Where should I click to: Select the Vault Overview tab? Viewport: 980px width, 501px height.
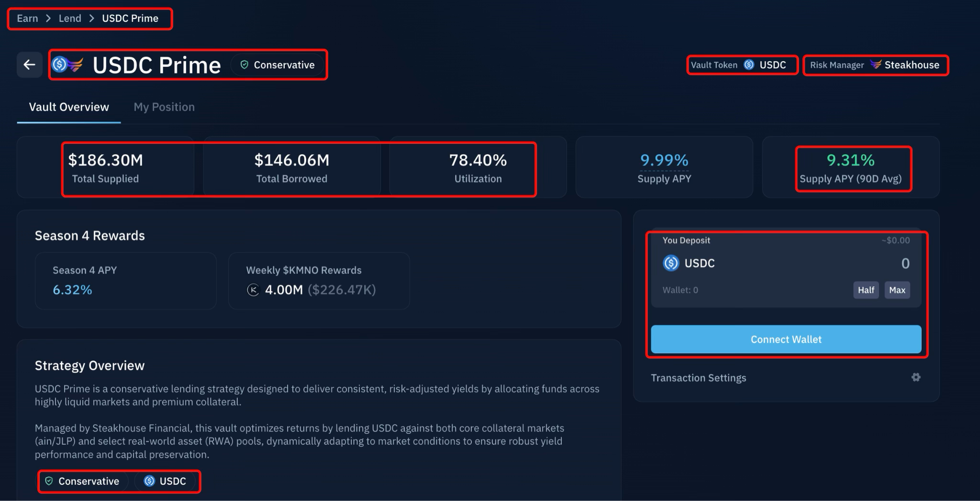tap(69, 107)
